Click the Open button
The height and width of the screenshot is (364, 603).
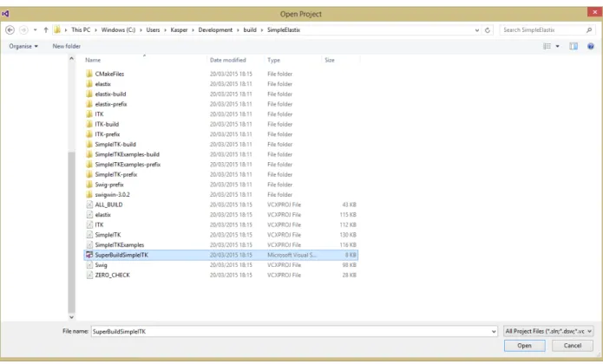tap(524, 346)
